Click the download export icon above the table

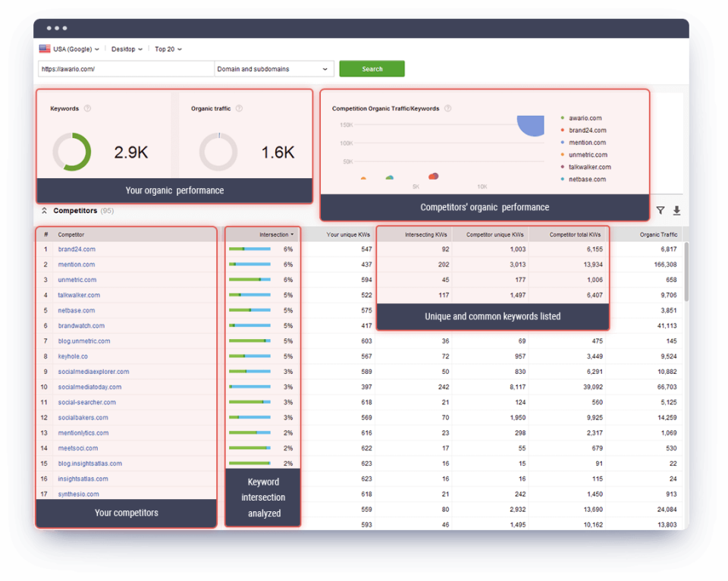click(677, 211)
